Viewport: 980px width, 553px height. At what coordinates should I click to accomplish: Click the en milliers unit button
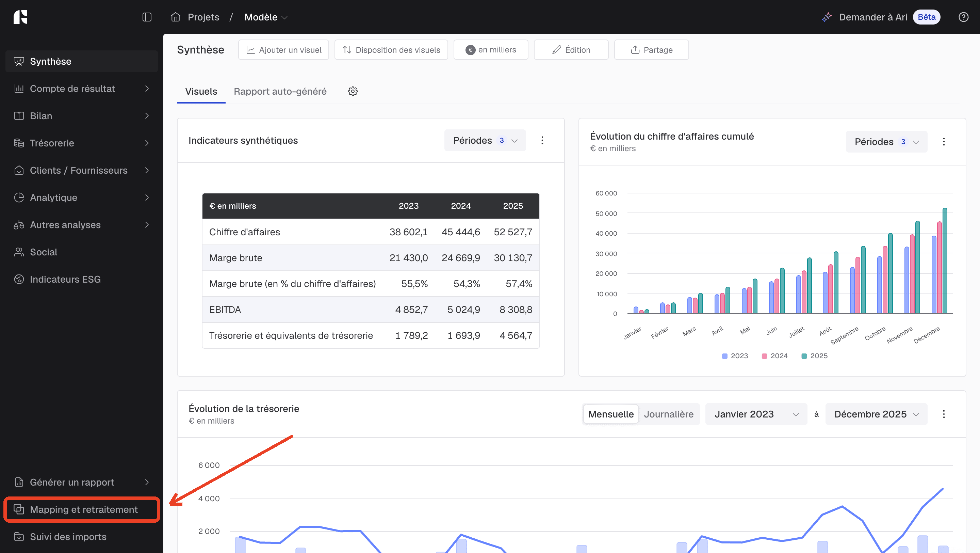tap(491, 50)
